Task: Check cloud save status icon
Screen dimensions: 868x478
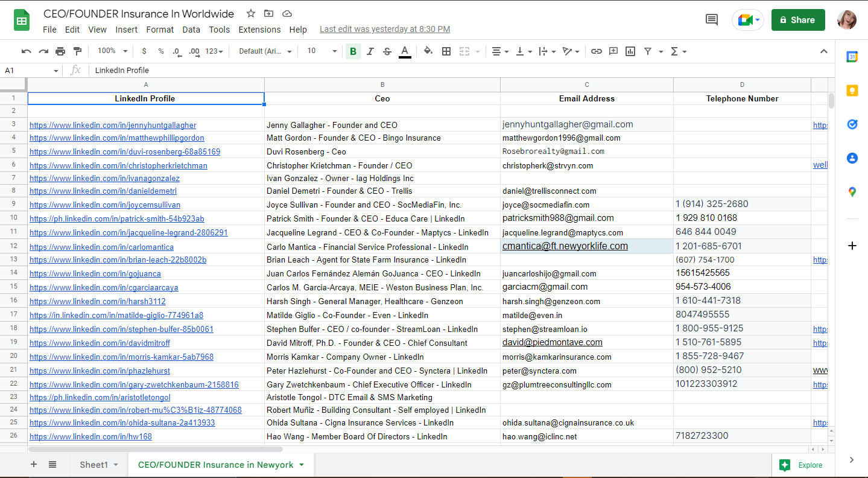Action: (287, 13)
